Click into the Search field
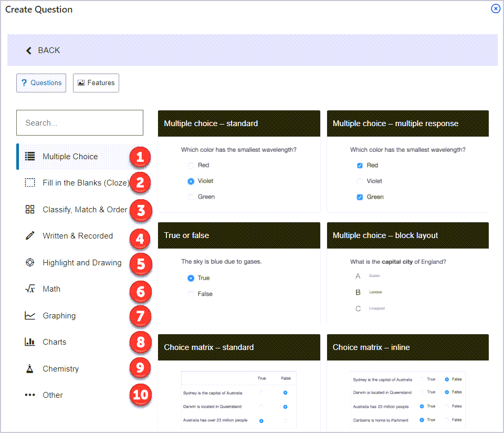The image size is (504, 433). [80, 123]
